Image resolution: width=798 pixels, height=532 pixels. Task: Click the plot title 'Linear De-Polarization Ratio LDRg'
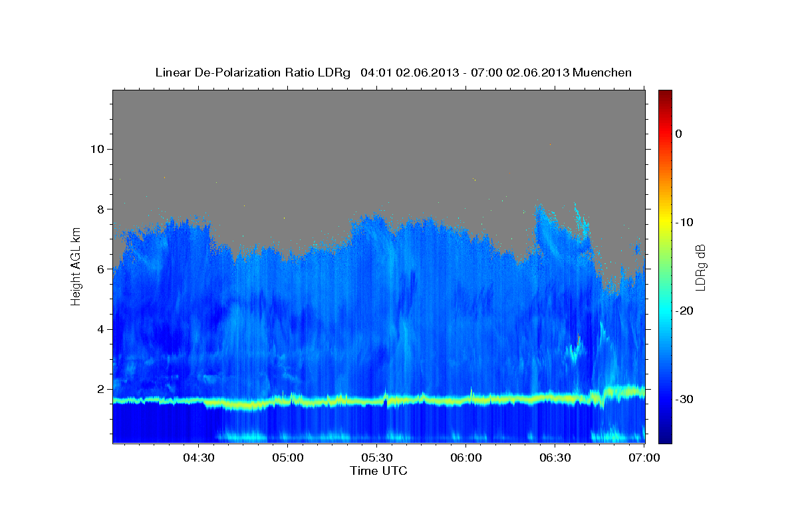pyautogui.click(x=252, y=72)
